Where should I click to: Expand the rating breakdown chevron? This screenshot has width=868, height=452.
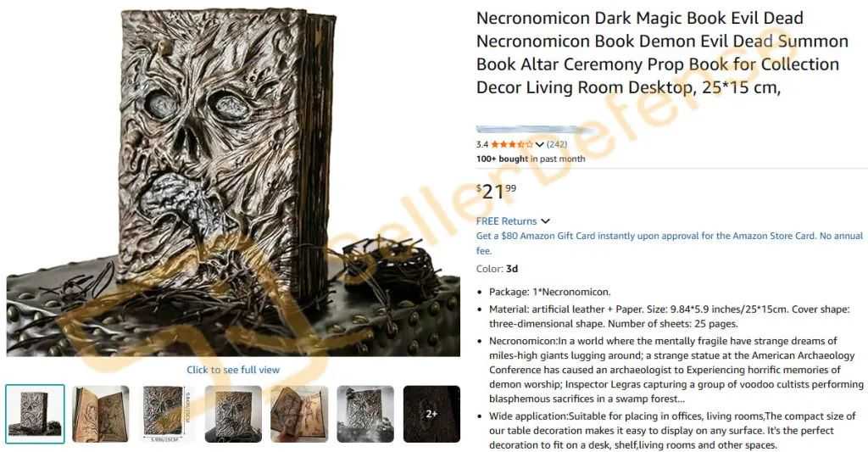coord(540,144)
